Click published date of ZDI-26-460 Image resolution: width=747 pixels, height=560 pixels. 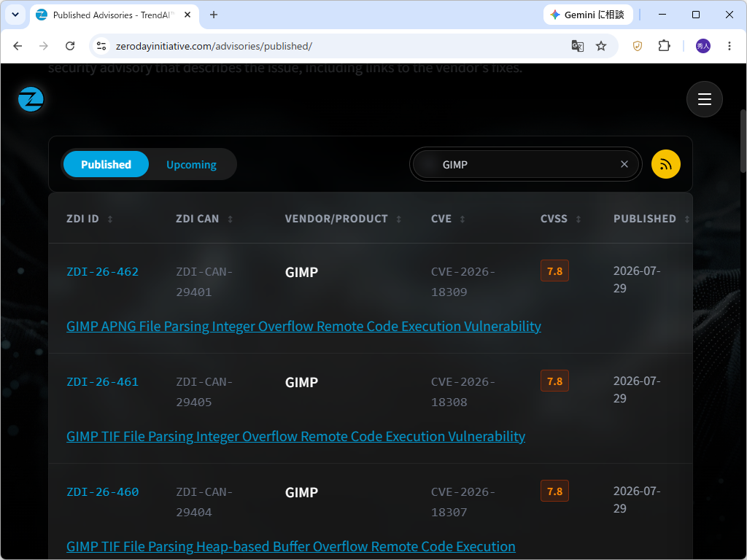coord(637,499)
